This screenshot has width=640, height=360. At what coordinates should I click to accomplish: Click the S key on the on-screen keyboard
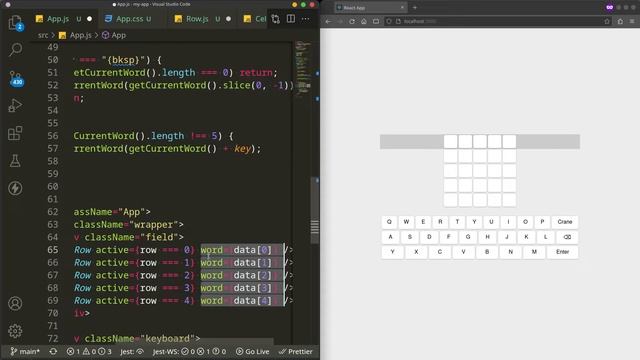(x=410, y=237)
